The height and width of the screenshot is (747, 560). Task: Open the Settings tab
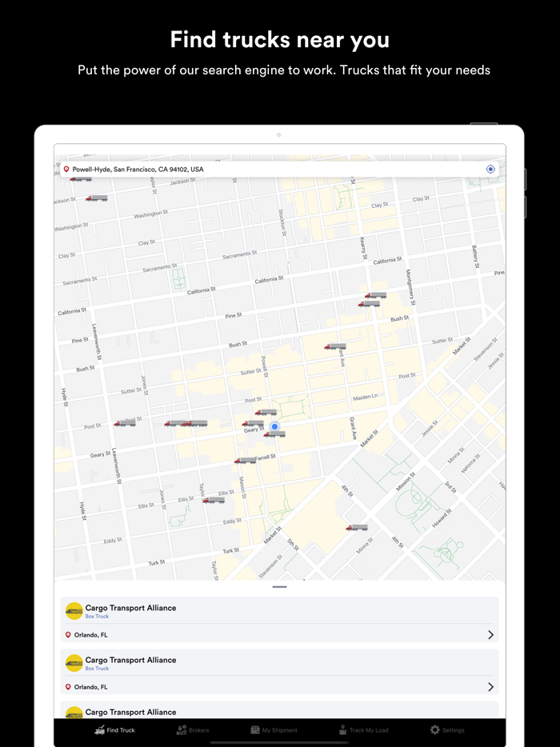click(447, 730)
